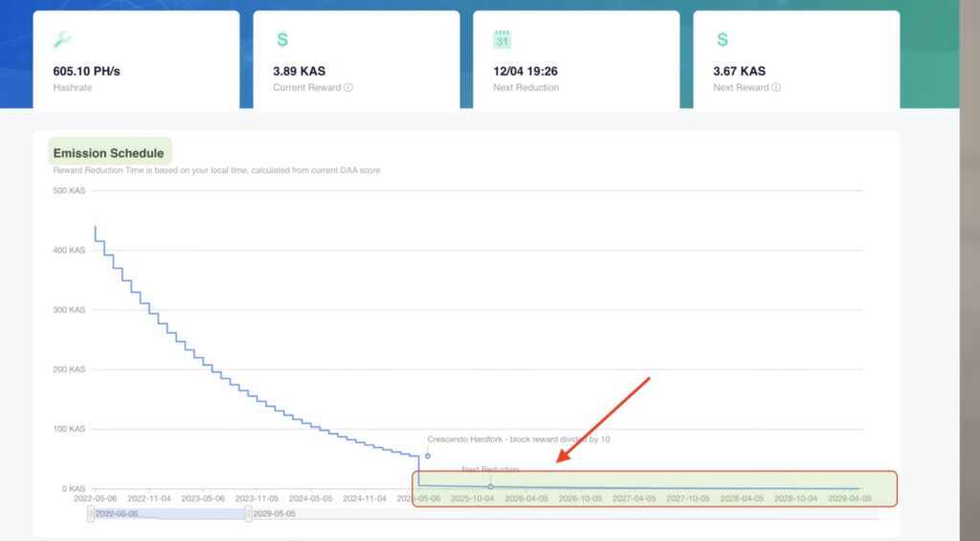
Task: Click the right handle of date range slider
Action: pos(249,513)
